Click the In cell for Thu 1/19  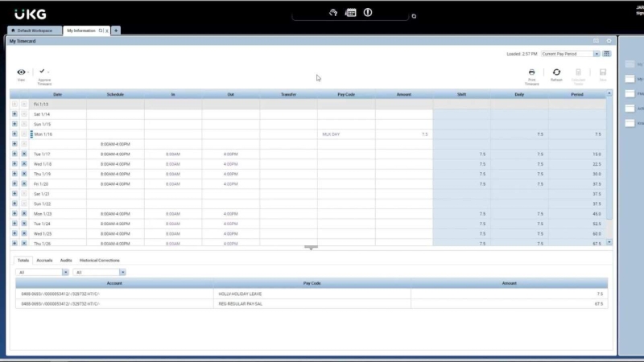pos(173,174)
